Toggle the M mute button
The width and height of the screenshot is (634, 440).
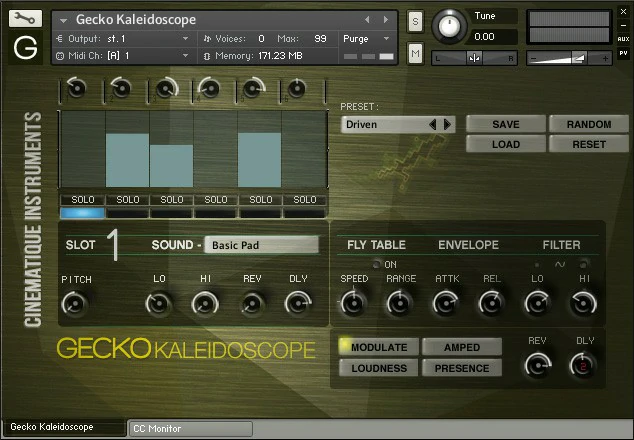click(415, 53)
